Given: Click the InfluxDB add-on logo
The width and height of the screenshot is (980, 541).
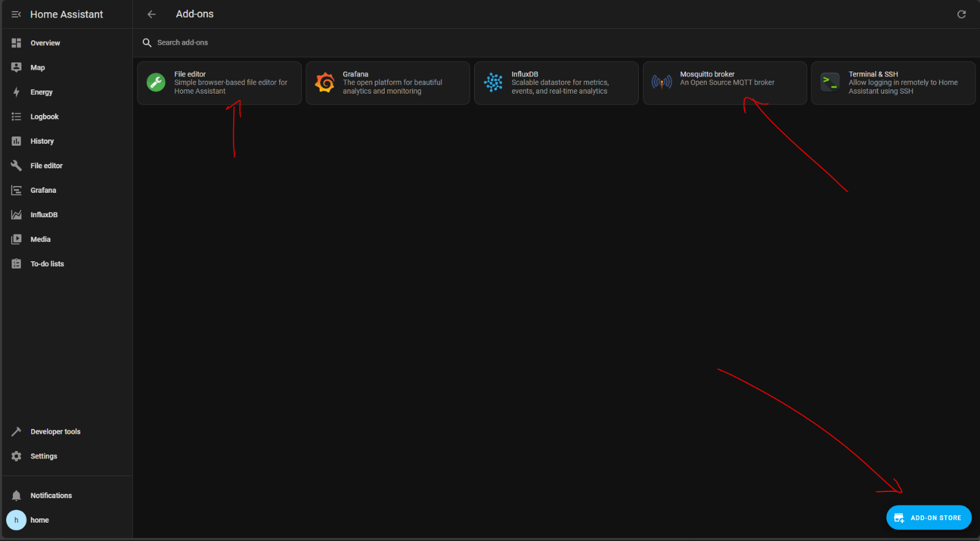Looking at the screenshot, I should [493, 82].
